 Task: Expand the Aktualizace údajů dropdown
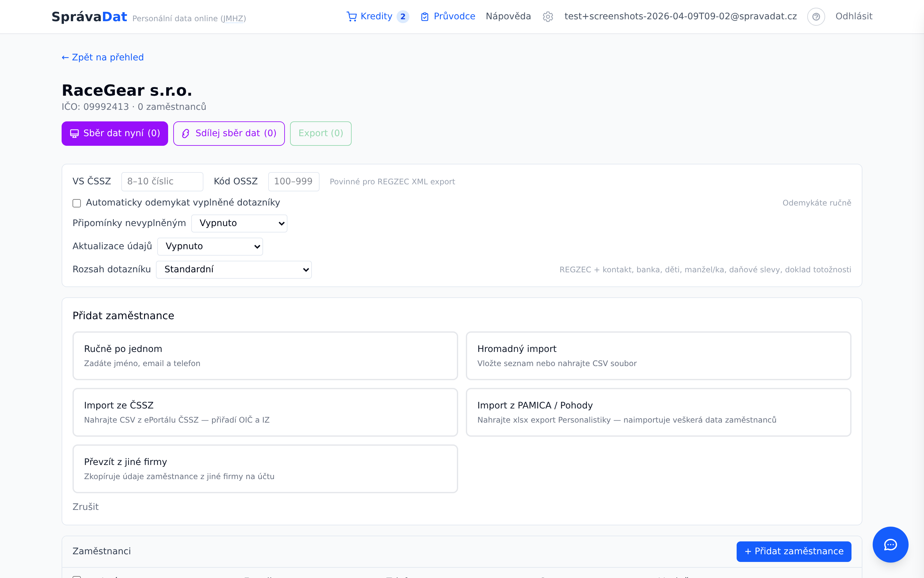click(210, 247)
